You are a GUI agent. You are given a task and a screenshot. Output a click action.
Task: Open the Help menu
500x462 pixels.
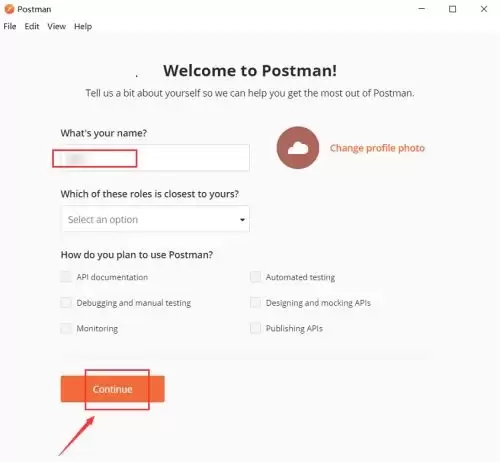tap(83, 26)
